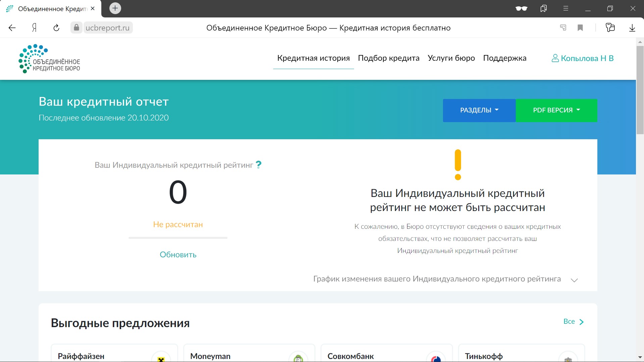The image size is (644, 362).
Task: Restore down the browser window
Action: click(x=610, y=8)
